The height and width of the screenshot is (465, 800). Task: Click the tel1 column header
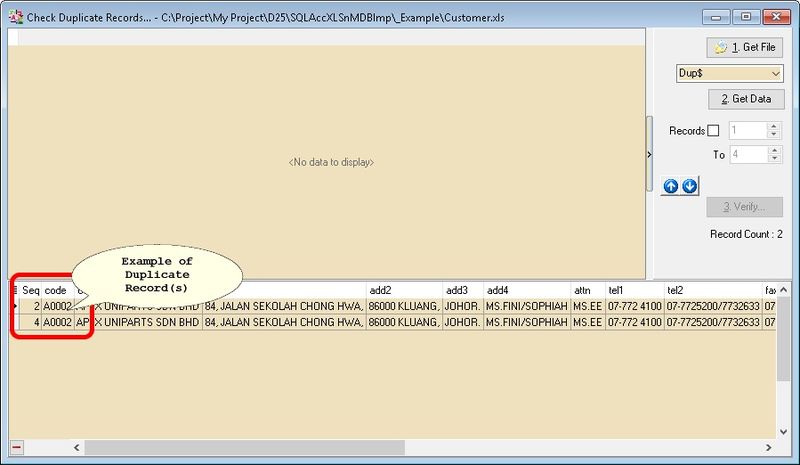(632, 289)
